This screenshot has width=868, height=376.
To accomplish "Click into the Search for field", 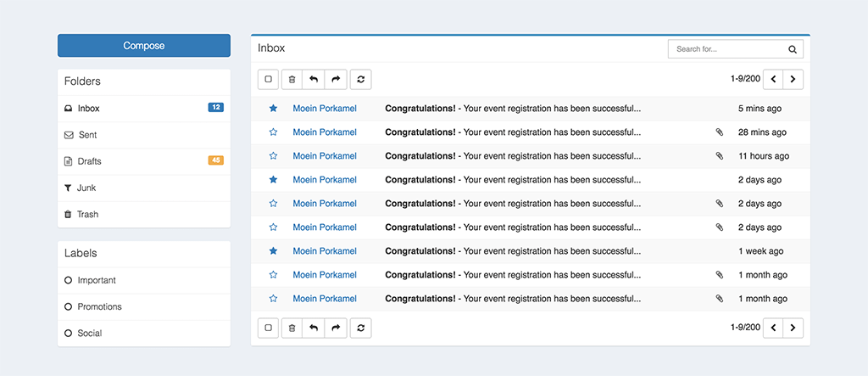I will 726,49.
